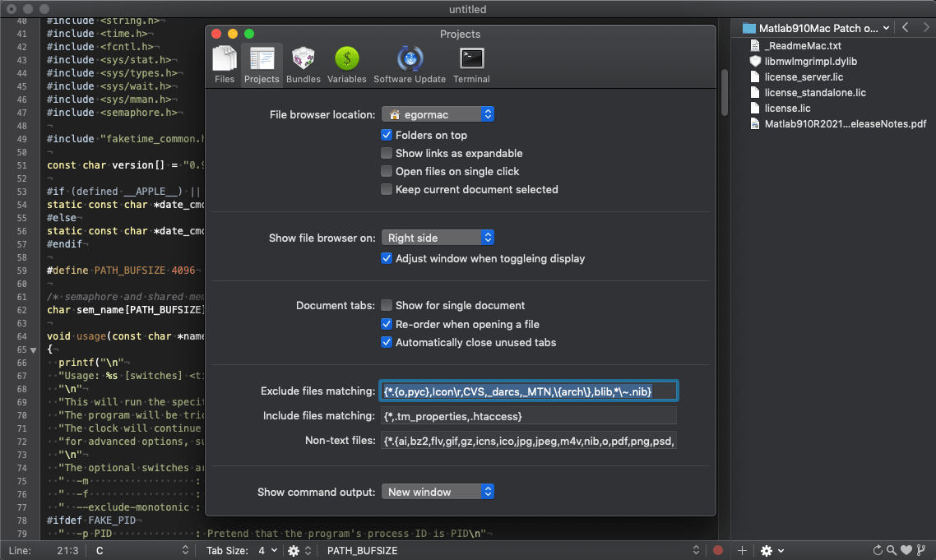Open the Files preferences pane
936x560 pixels.
(225, 65)
